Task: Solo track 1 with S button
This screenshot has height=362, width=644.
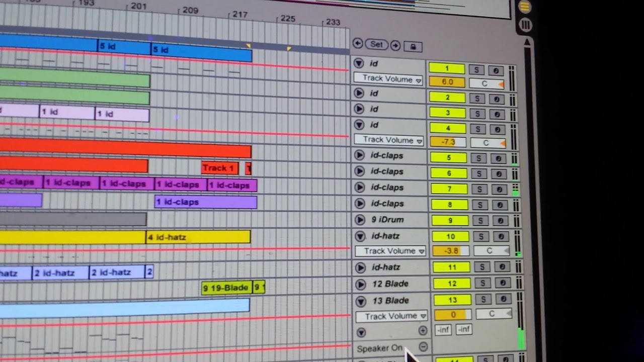Action: point(476,70)
